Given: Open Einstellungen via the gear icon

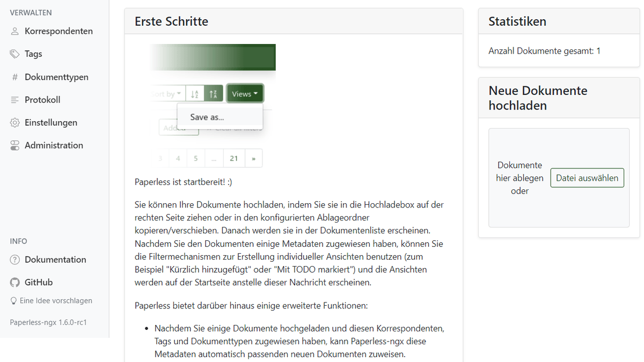Looking at the screenshot, I should coord(14,123).
